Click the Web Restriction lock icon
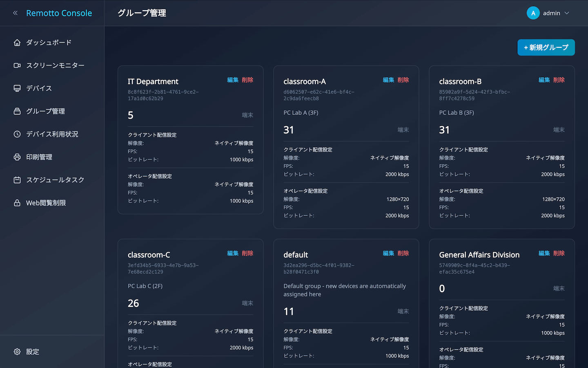The width and height of the screenshot is (588, 368). (x=17, y=203)
